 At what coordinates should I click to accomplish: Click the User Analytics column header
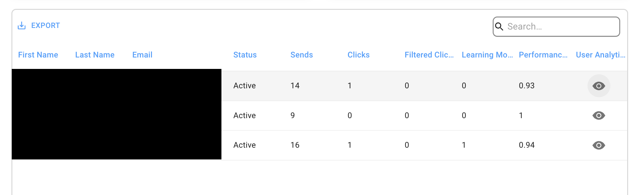pos(601,55)
